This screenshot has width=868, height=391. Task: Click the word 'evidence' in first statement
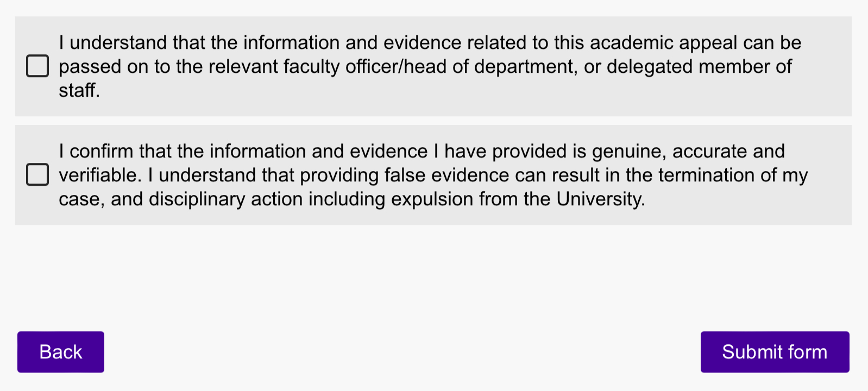tap(423, 43)
